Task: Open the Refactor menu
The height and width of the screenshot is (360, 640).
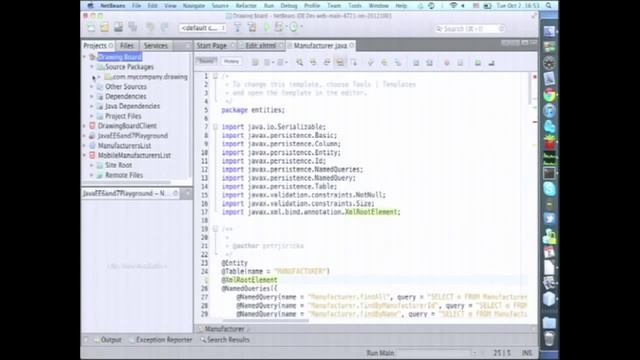Action: (246, 6)
